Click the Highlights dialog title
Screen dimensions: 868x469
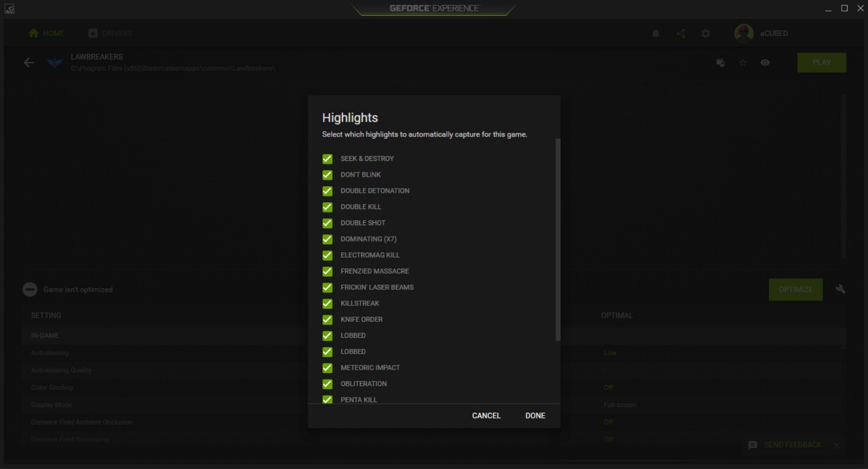tap(350, 118)
